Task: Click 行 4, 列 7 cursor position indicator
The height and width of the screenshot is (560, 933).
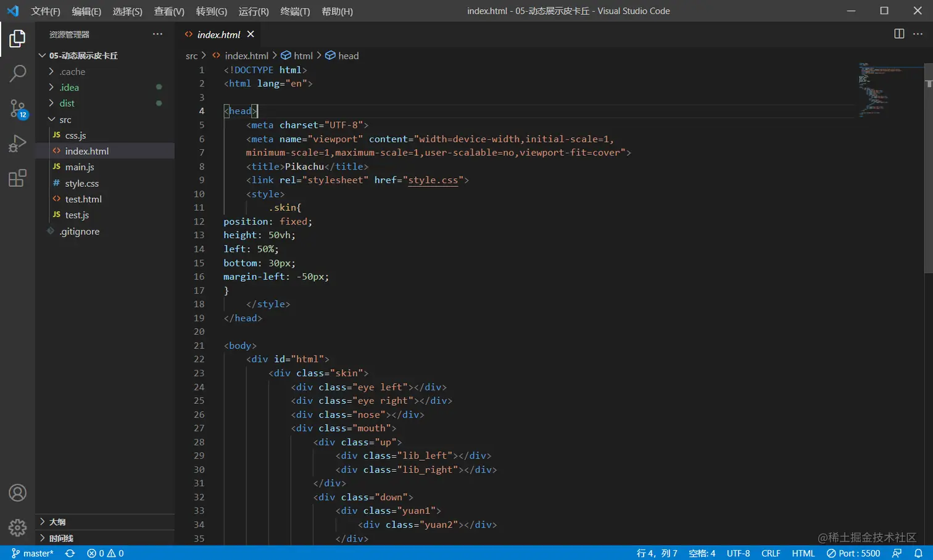Action: (657, 553)
